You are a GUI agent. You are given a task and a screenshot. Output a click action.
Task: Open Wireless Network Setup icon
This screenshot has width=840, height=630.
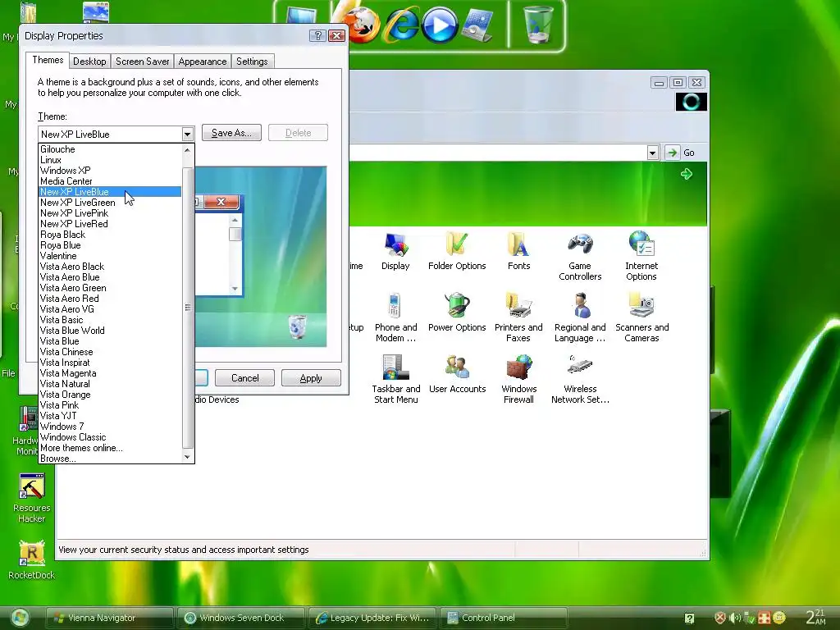[580, 379]
